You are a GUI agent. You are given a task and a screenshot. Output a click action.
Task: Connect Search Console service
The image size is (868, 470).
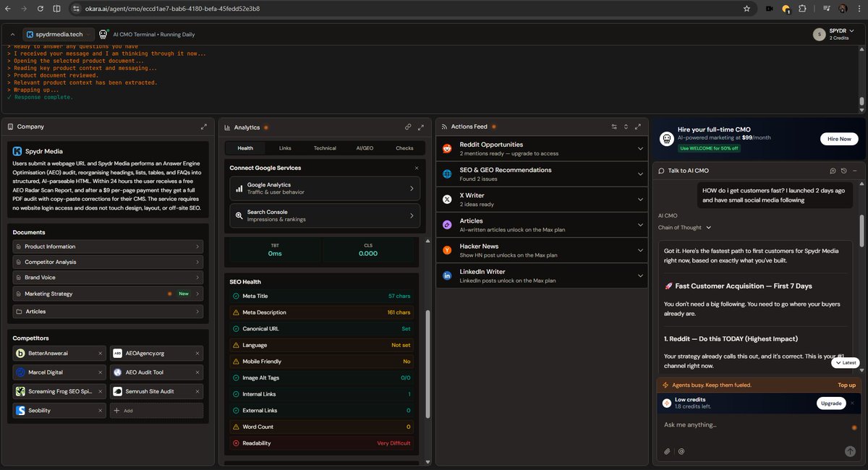coord(325,215)
